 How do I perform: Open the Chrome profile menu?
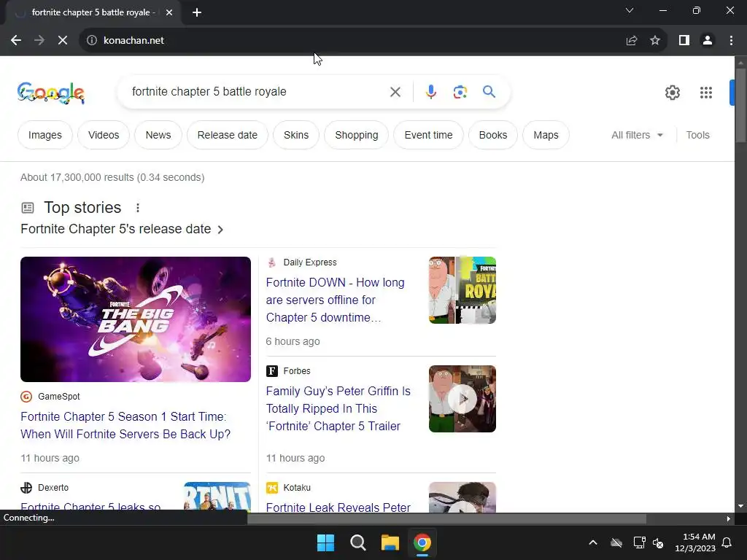pos(708,41)
